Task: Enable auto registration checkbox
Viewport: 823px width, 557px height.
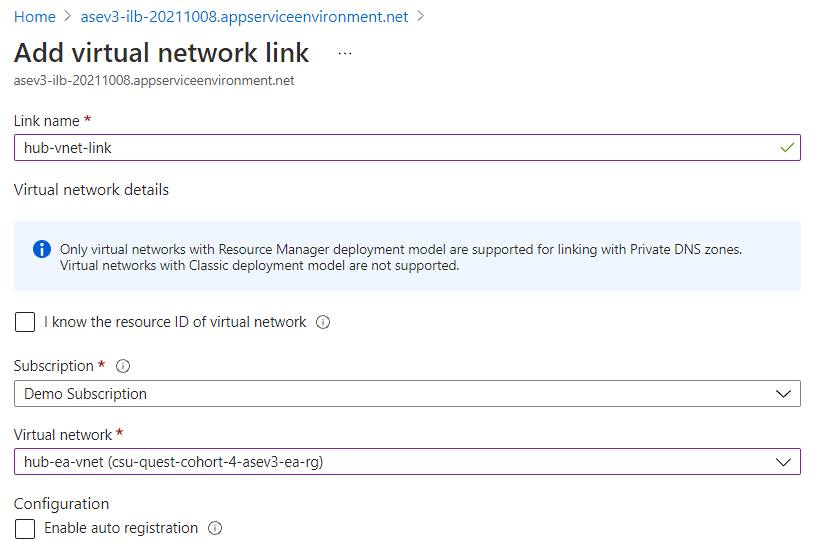Action: tap(26, 528)
